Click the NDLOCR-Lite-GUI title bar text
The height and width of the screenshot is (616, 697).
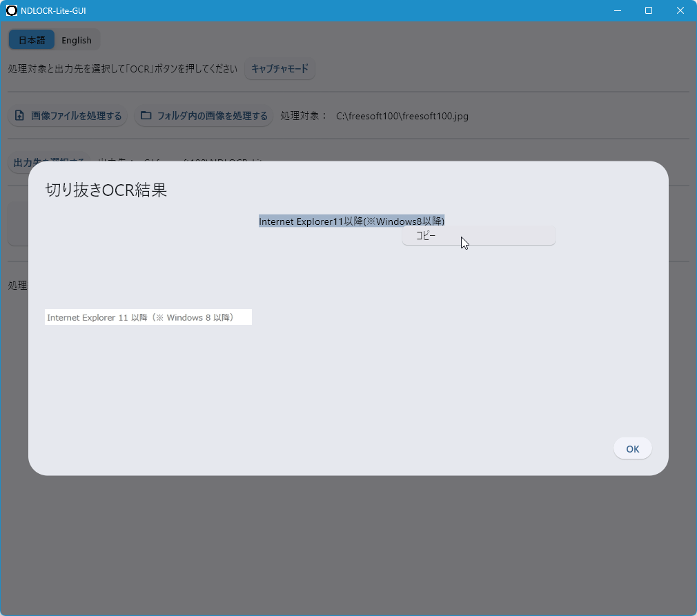coord(53,11)
